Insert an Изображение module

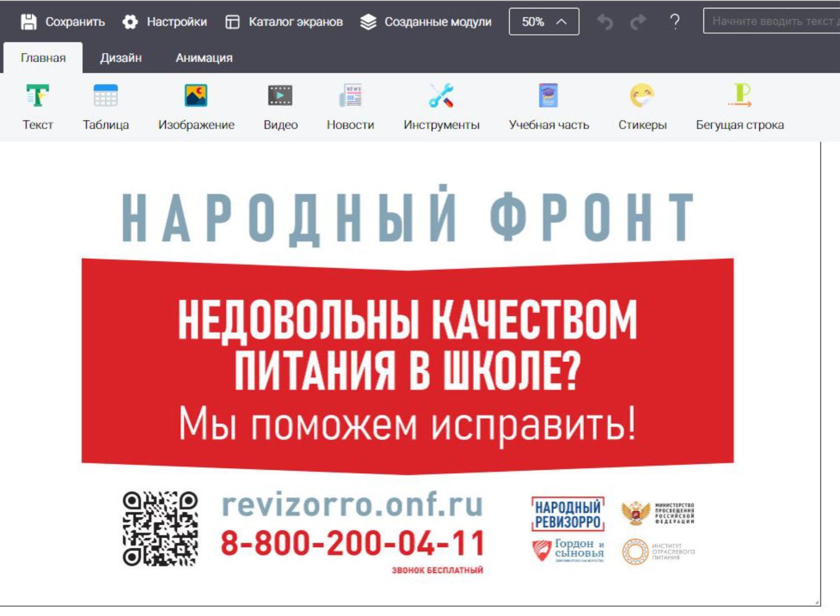click(x=196, y=106)
